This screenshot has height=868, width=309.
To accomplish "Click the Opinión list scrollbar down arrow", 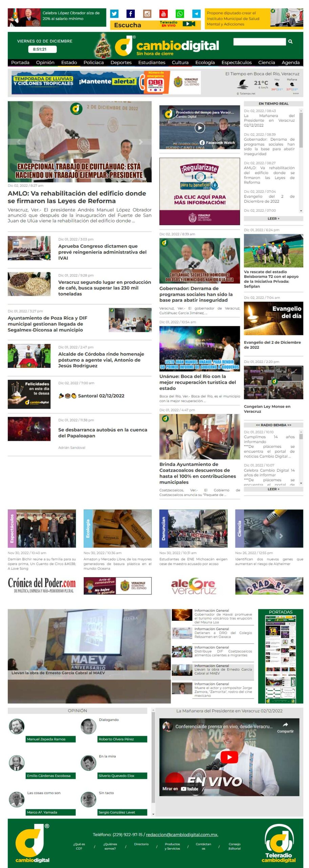I will (x=153, y=814).
